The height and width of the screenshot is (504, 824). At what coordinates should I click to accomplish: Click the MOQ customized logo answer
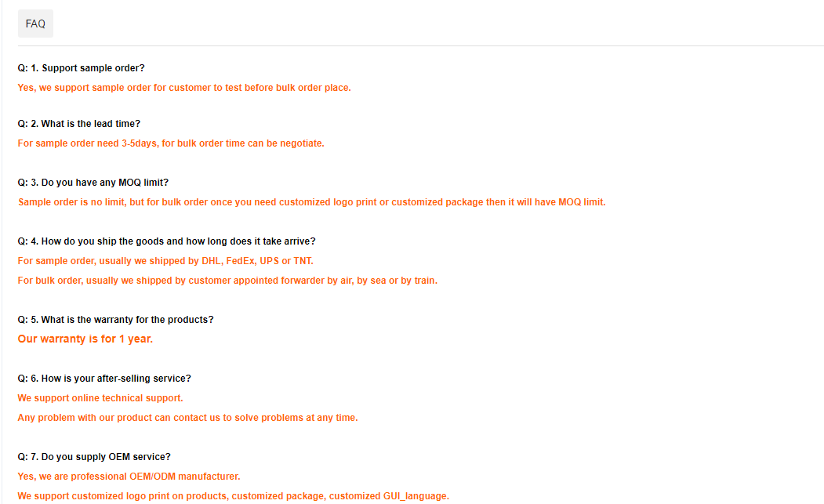pos(311,202)
